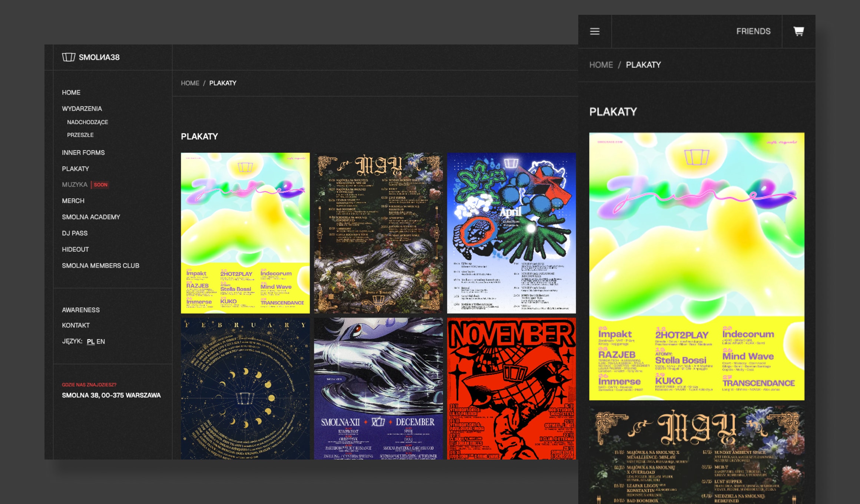Click HOME breadcrumb in the desktop view
Screen dimensions: 860x504
click(x=190, y=83)
